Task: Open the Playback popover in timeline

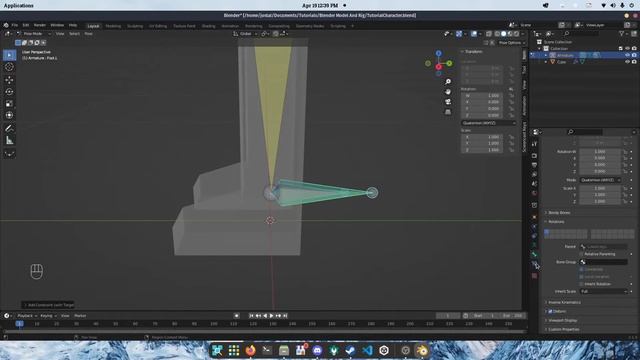Action: click(27, 316)
